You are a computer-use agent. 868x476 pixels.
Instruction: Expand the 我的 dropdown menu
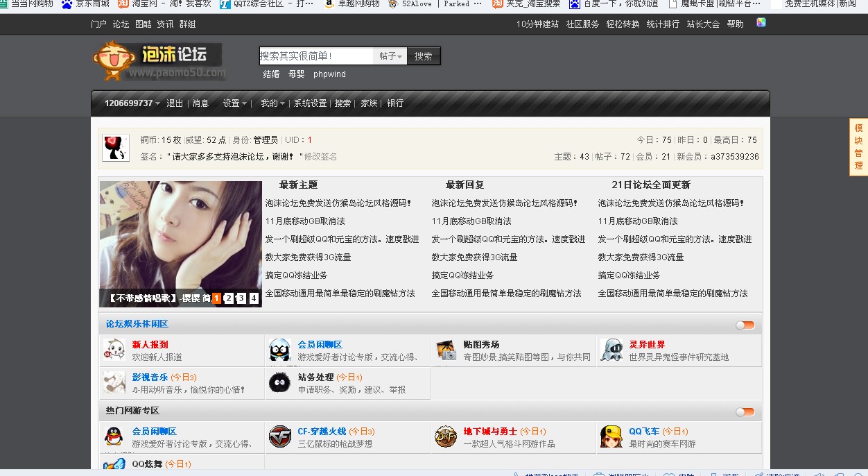point(271,103)
